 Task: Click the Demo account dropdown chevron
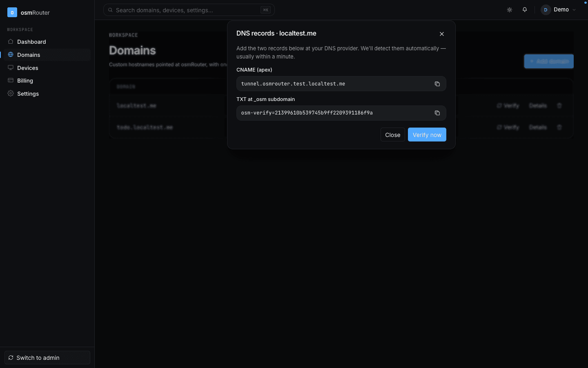(574, 10)
